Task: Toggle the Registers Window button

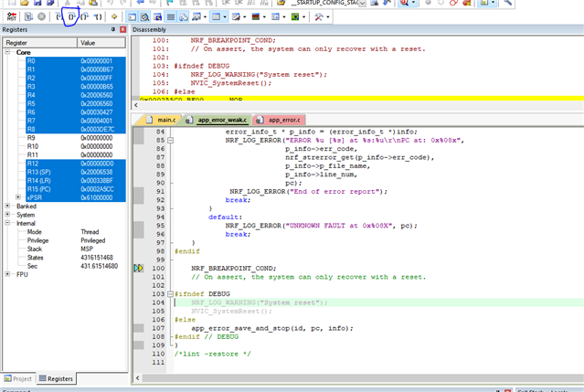Action: (x=171, y=16)
